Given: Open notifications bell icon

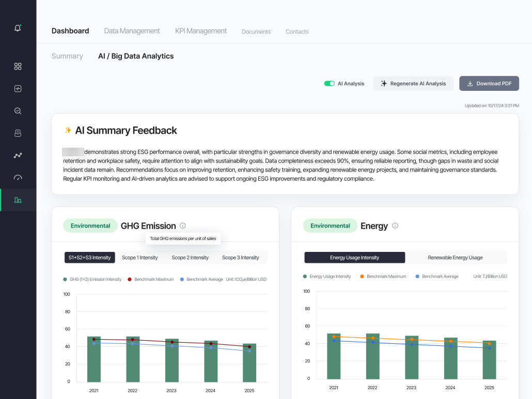Looking at the screenshot, I should (18, 28).
